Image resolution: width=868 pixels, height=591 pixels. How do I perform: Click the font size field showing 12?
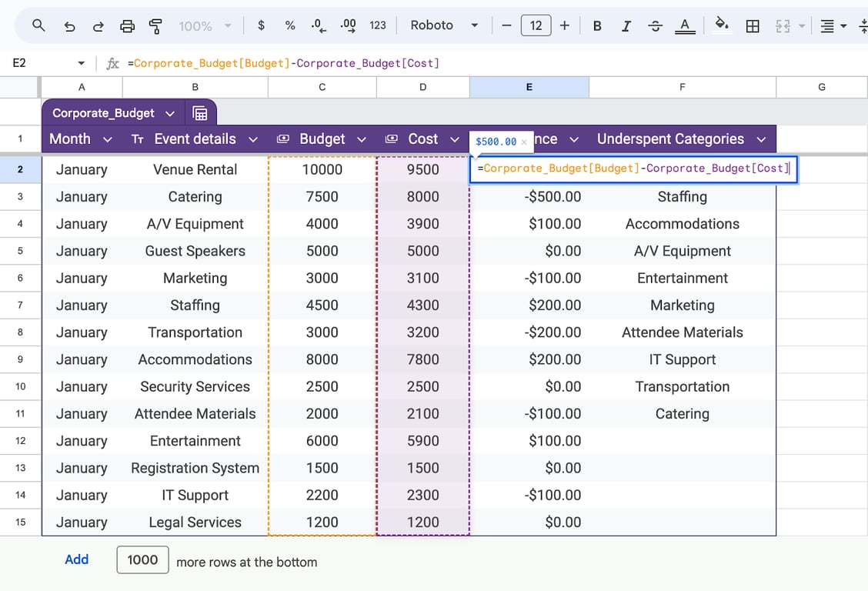(536, 25)
